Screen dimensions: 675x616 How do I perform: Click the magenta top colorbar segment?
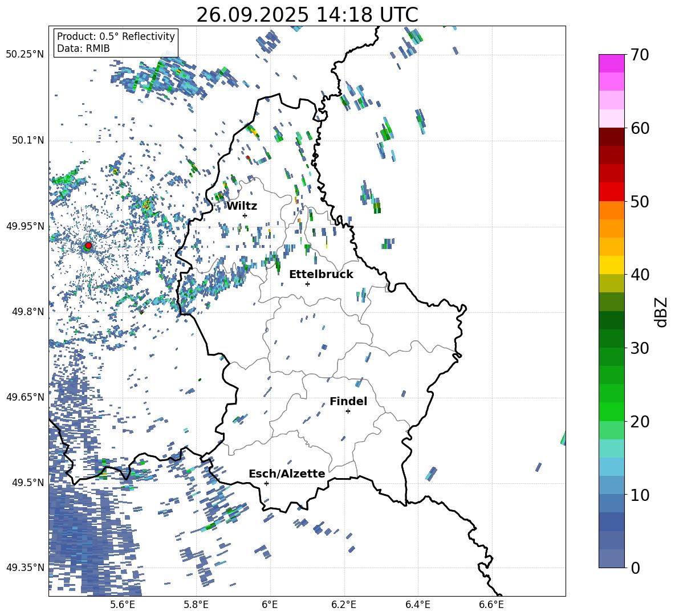611,63
